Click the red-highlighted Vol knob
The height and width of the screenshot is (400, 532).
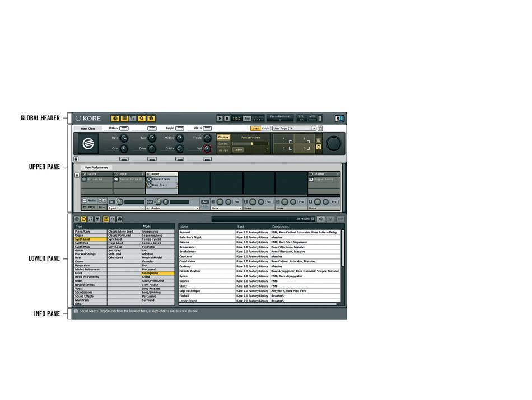pyautogui.click(x=207, y=149)
